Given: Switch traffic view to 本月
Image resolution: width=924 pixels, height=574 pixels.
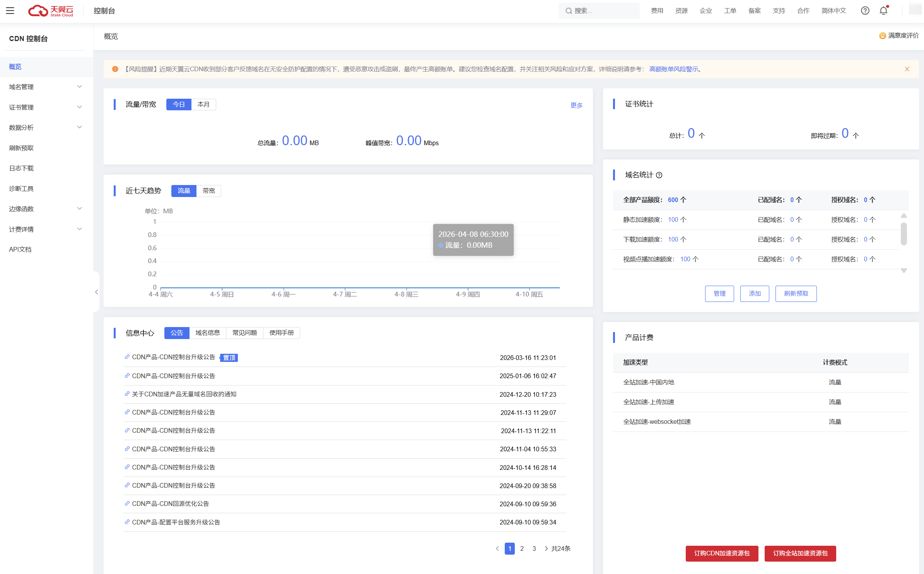Looking at the screenshot, I should (x=203, y=105).
